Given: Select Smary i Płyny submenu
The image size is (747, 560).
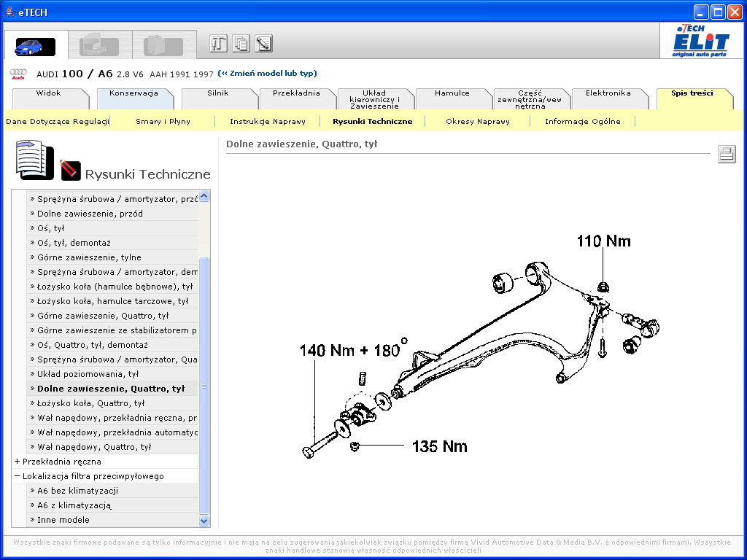Looking at the screenshot, I should tap(163, 122).
